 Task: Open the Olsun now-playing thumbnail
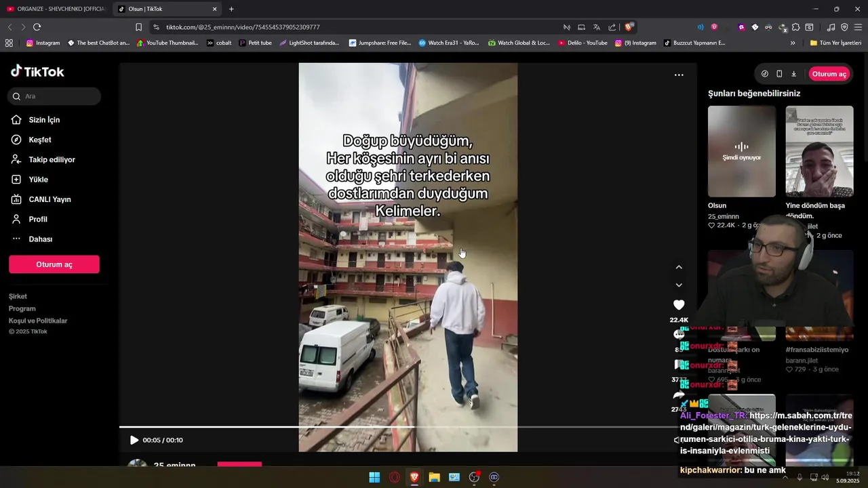click(x=742, y=151)
